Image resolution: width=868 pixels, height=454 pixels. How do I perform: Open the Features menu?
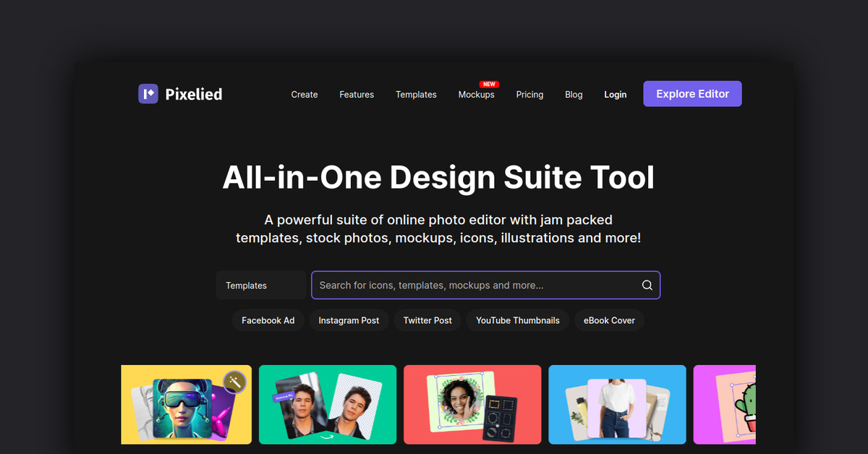(357, 94)
